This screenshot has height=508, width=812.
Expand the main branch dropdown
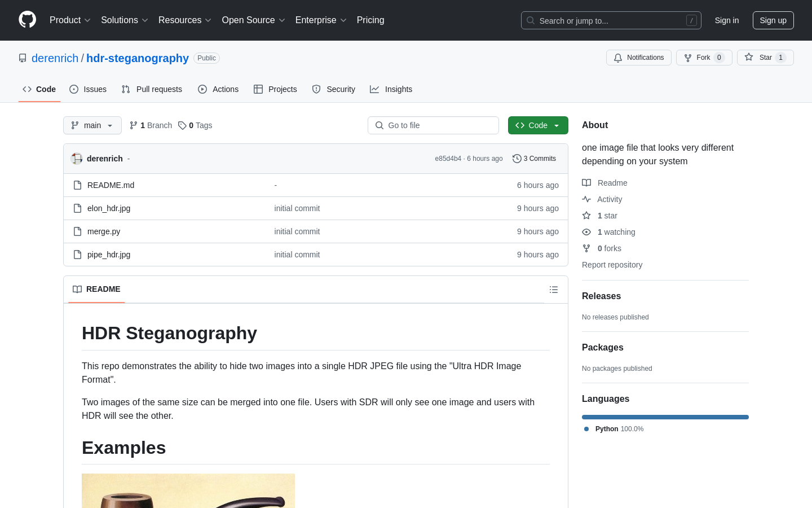(x=92, y=125)
